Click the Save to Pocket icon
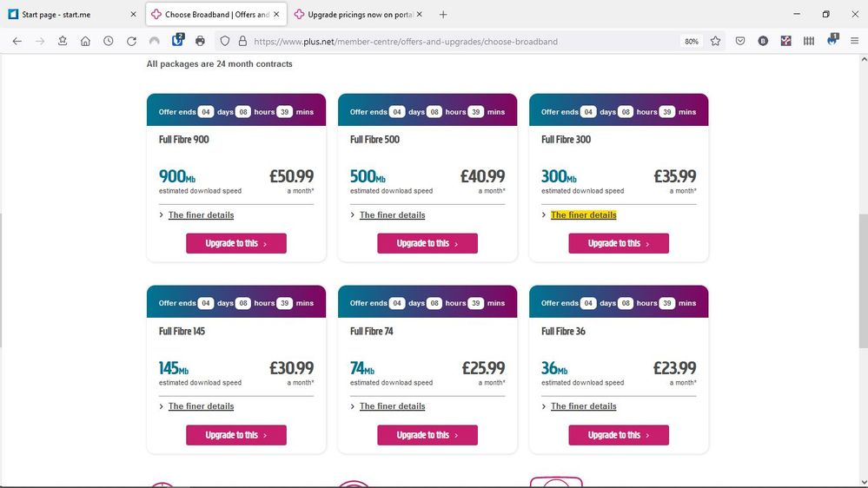868x488 pixels. tap(740, 41)
